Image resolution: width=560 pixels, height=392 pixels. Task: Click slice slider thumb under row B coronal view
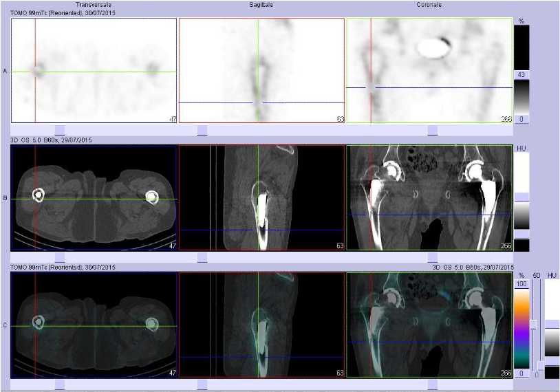pos(433,258)
